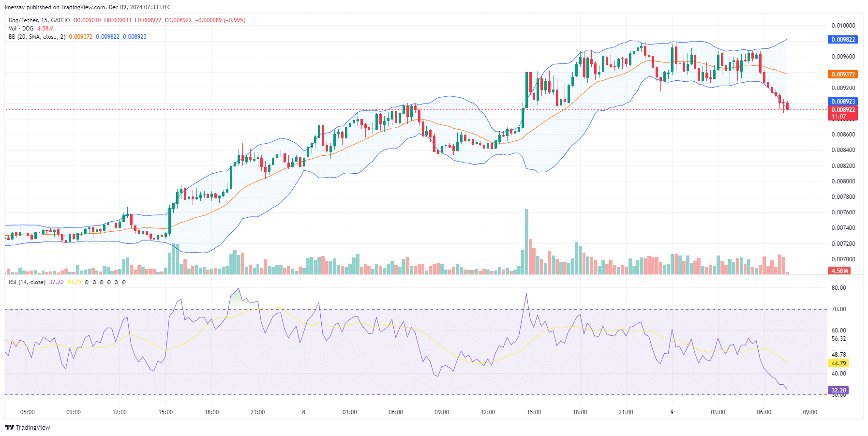Screen dimensions: 868x436
Task: Click the 0.007600 price axis label
Action: coord(843,212)
